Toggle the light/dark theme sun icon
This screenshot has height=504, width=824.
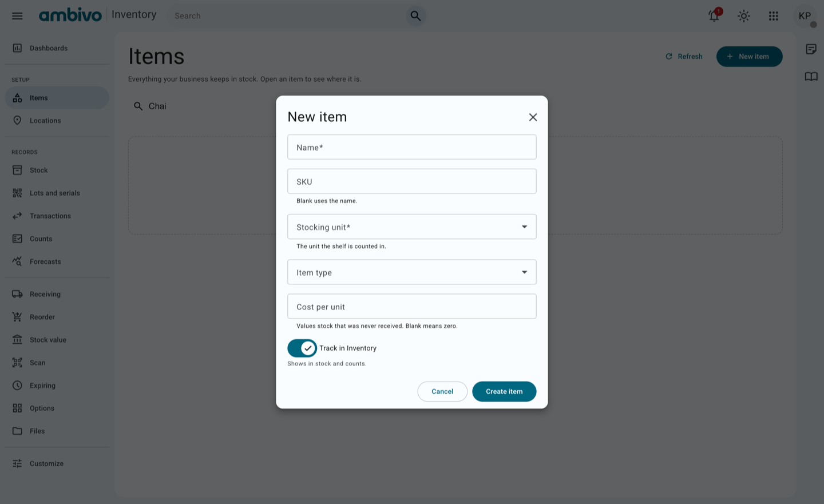[x=744, y=16]
